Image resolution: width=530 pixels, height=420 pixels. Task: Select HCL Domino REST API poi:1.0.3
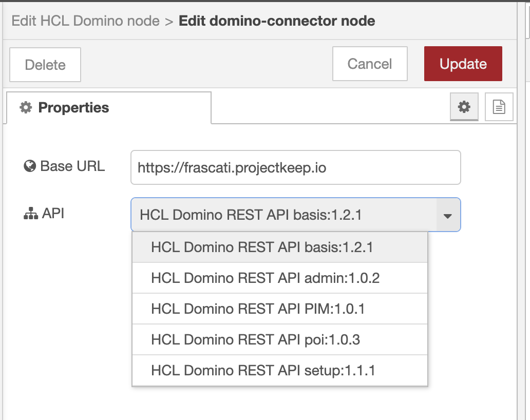coord(280,339)
